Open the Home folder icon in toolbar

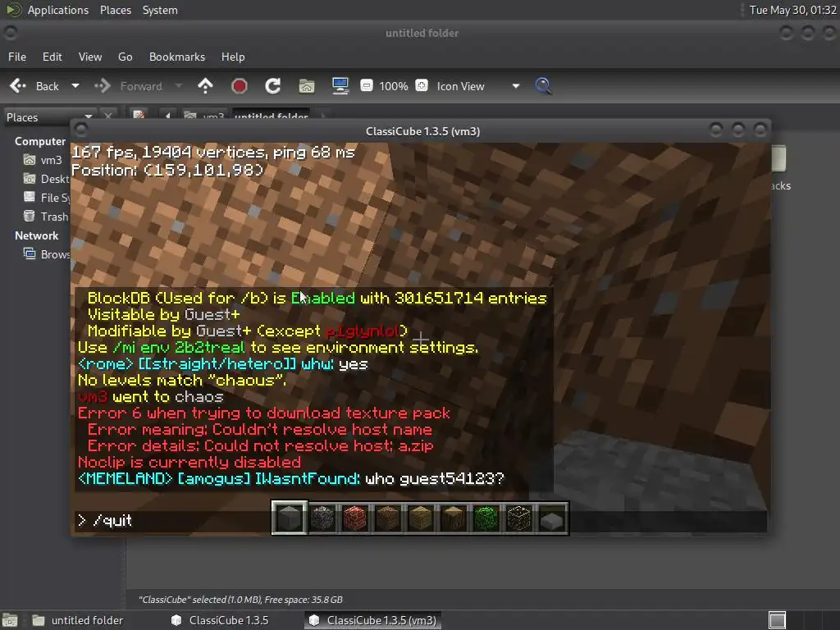[307, 85]
